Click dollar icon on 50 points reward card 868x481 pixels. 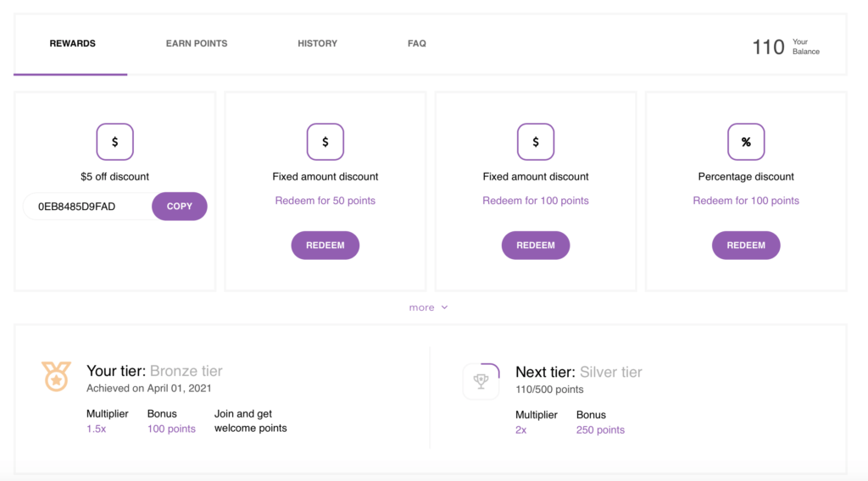coord(325,141)
